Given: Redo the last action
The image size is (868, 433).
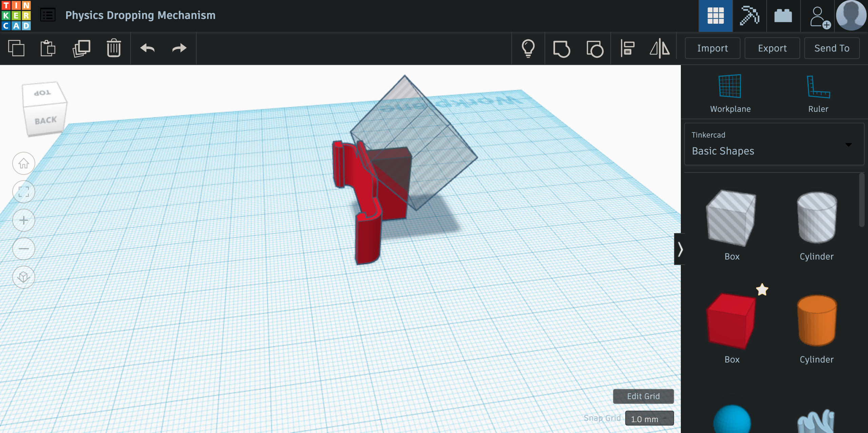Looking at the screenshot, I should (x=179, y=48).
